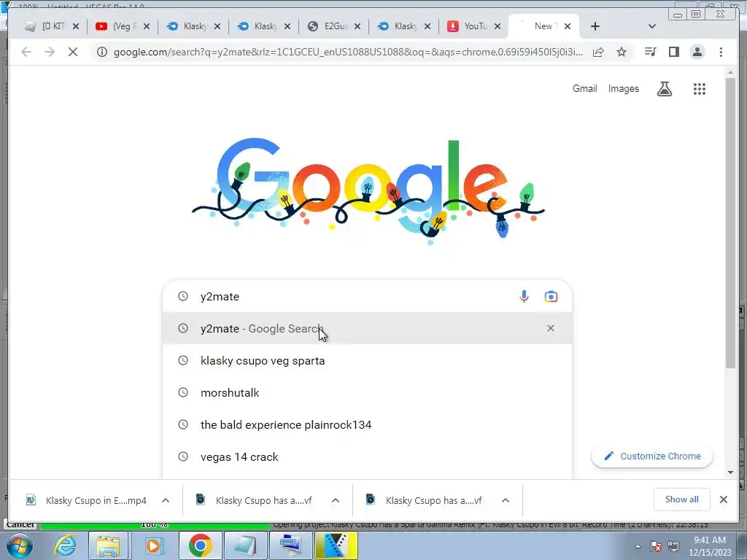Open a new tab with plus button
The width and height of the screenshot is (747, 560).
point(595,26)
